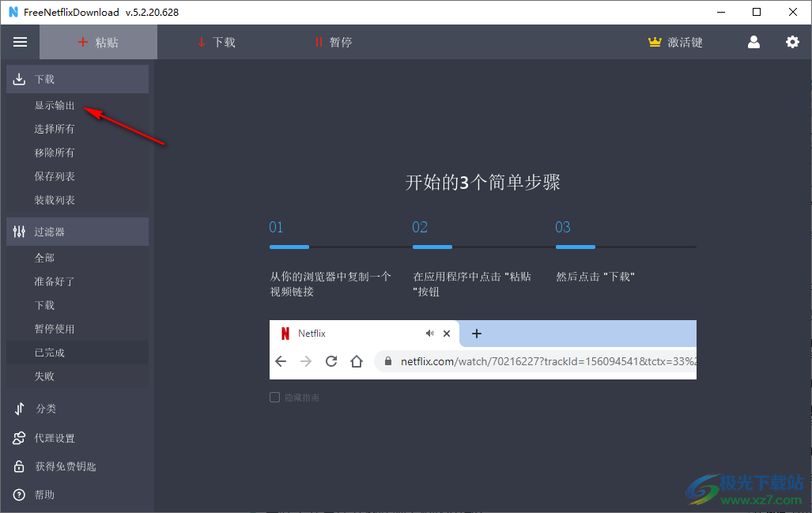Select 移除所有 in sidebar
Viewport: 812px width, 513px height.
(x=55, y=153)
